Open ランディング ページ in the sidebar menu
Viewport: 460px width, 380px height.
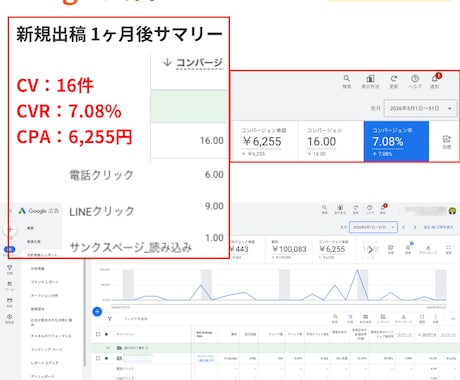(46, 349)
